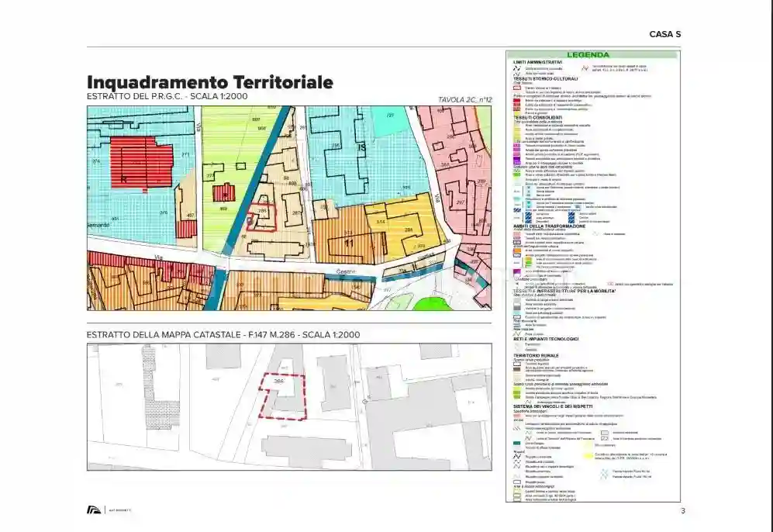Click the bright green area at map bottom
This screenshot has height=532, width=773.
432,303
